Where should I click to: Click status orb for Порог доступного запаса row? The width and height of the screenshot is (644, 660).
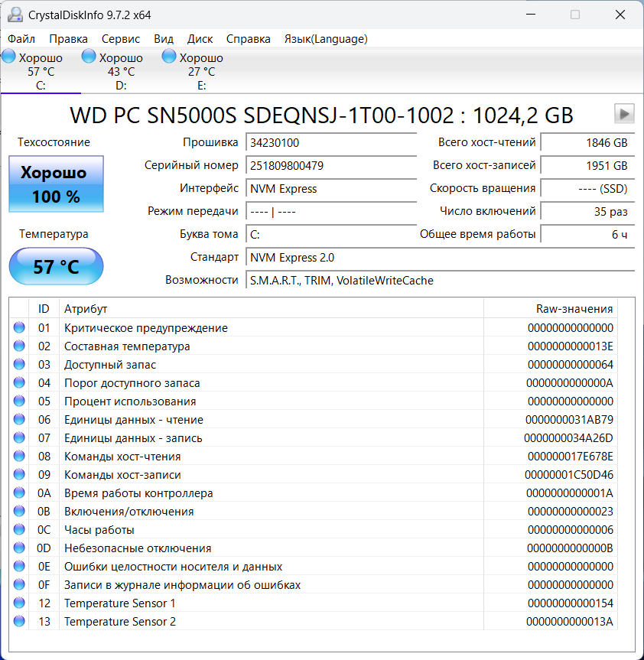click(19, 382)
